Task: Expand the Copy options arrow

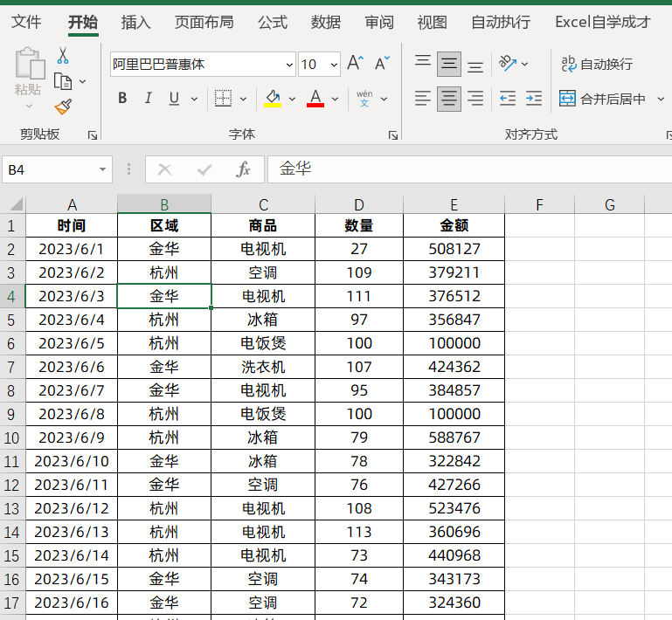Action: point(83,81)
